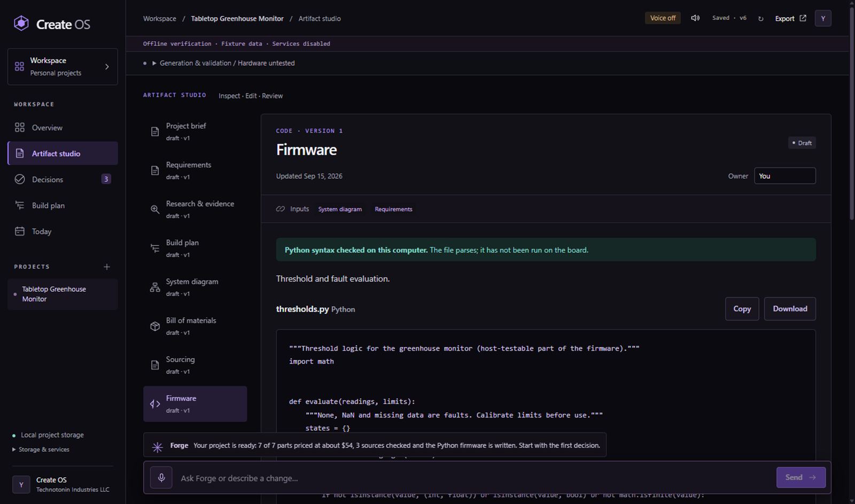Open Overview in the sidebar

[x=63, y=128]
